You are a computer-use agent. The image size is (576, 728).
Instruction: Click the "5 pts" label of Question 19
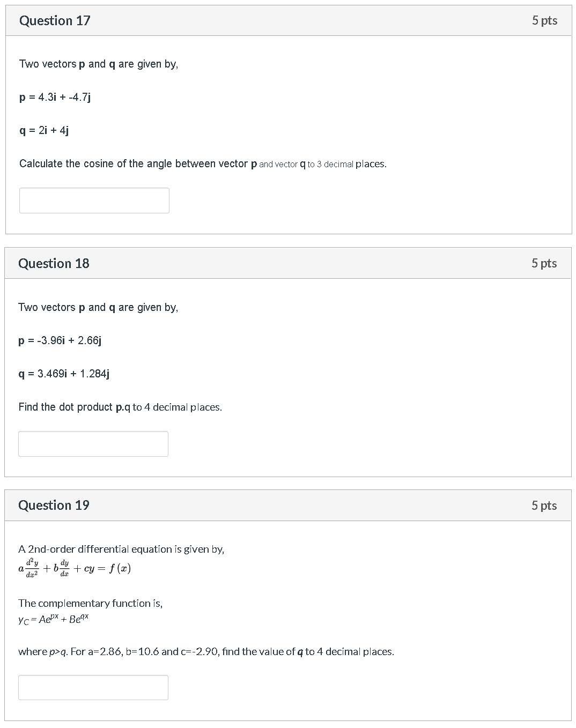click(544, 506)
